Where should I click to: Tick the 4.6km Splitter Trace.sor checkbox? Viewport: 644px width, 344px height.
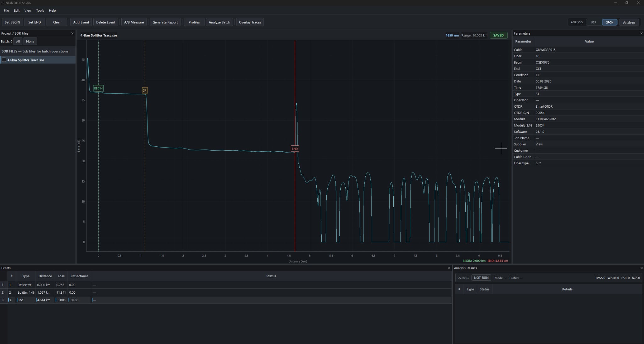[4, 60]
